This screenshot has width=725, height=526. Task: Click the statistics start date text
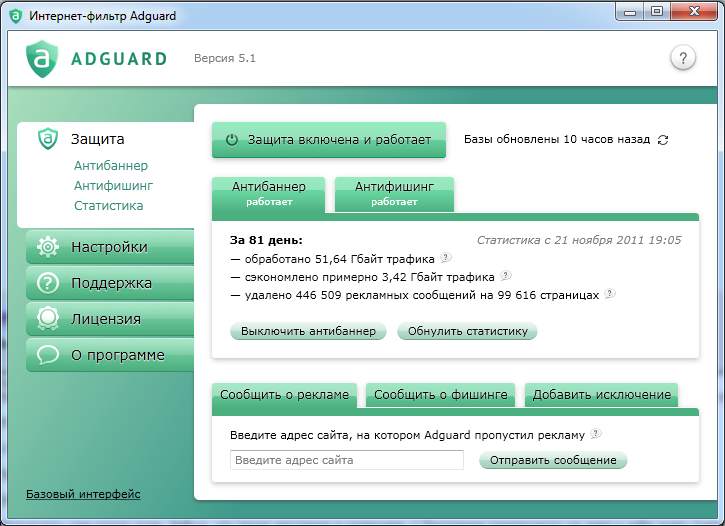click(x=579, y=240)
